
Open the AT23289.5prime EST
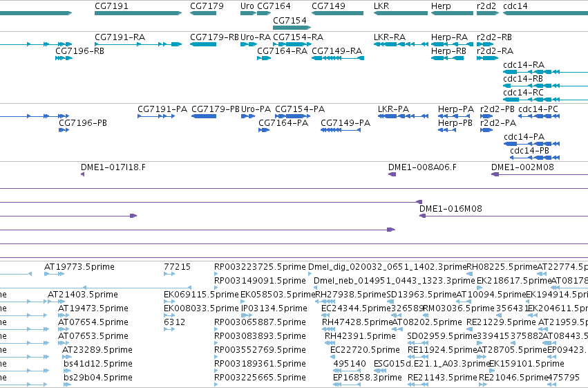(x=66, y=358)
